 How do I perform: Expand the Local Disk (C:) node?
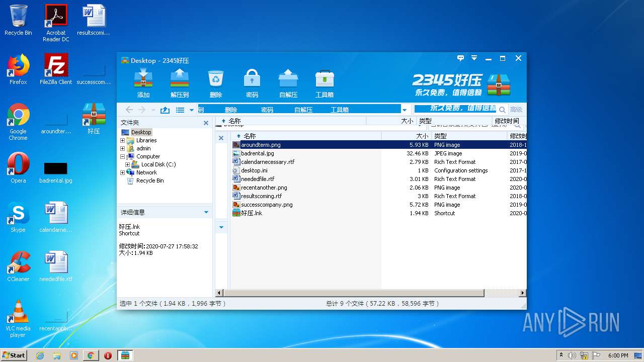coord(127,164)
